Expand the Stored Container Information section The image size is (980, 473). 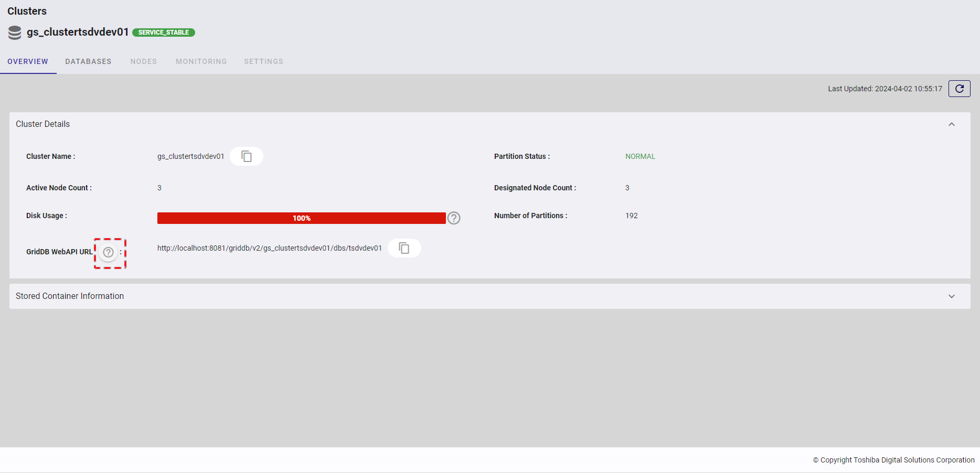[x=952, y=296]
